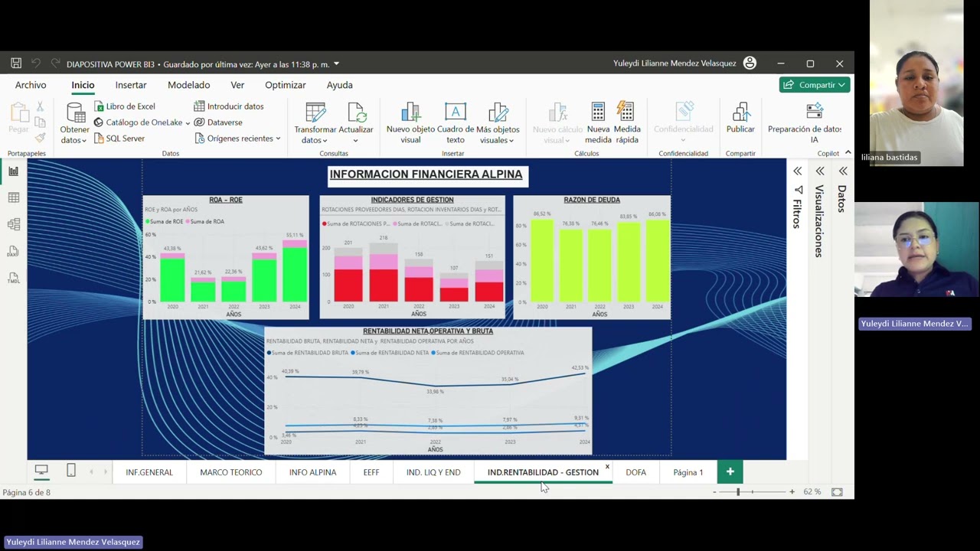Click the Cut scissors icon

[x=40, y=107]
